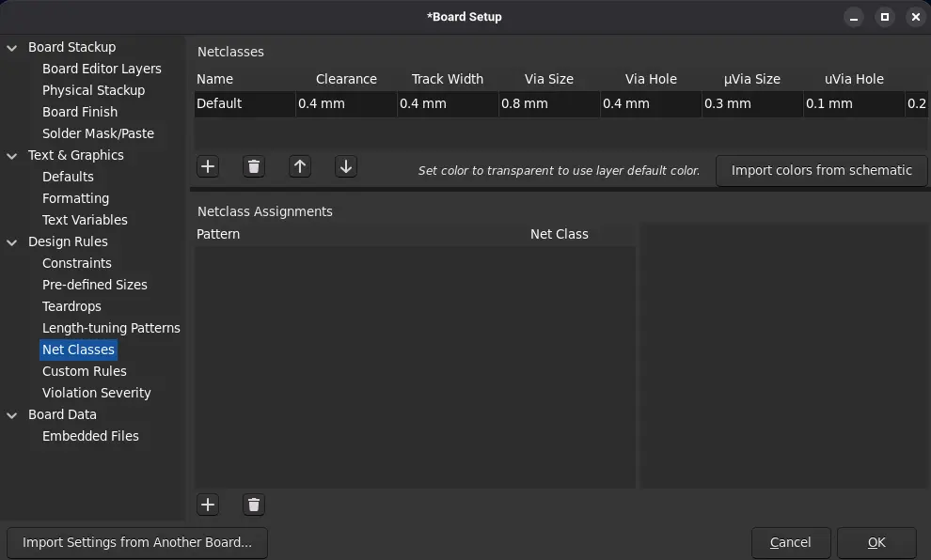Open the Pre-defined Sizes page
Viewport: 931px width, 560px height.
pos(94,285)
